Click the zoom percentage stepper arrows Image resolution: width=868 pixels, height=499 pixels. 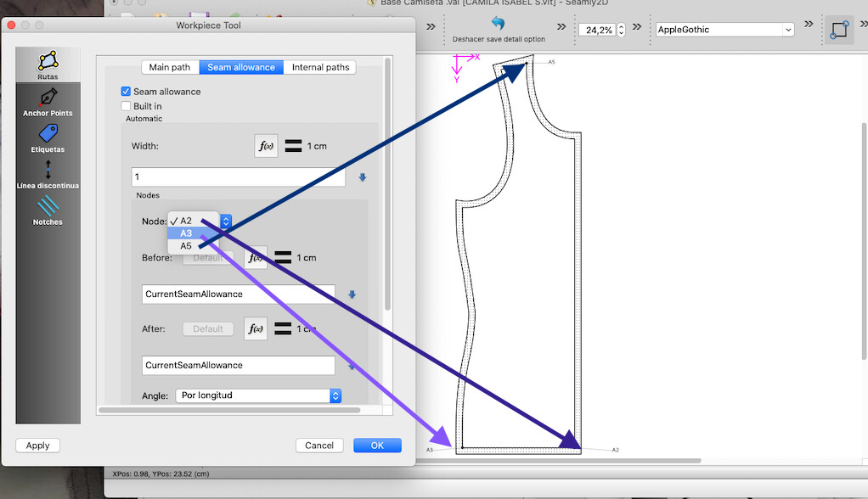coord(621,30)
